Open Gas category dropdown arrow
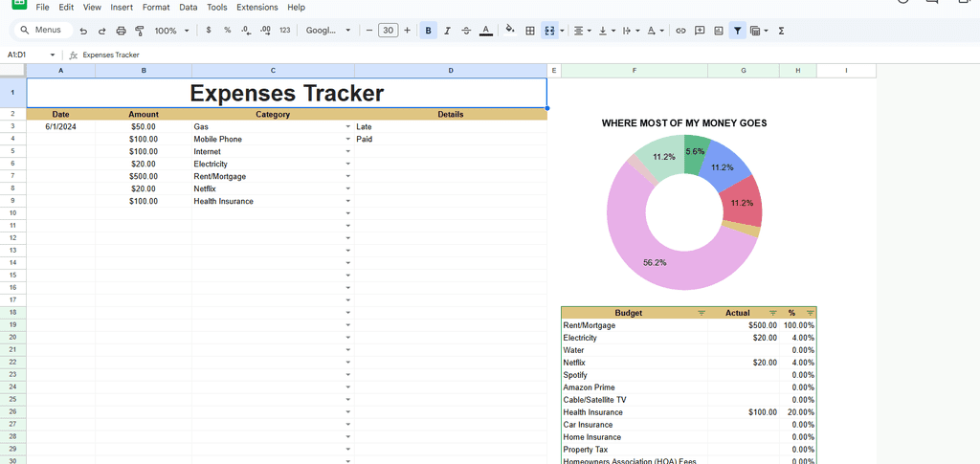 pyautogui.click(x=348, y=127)
